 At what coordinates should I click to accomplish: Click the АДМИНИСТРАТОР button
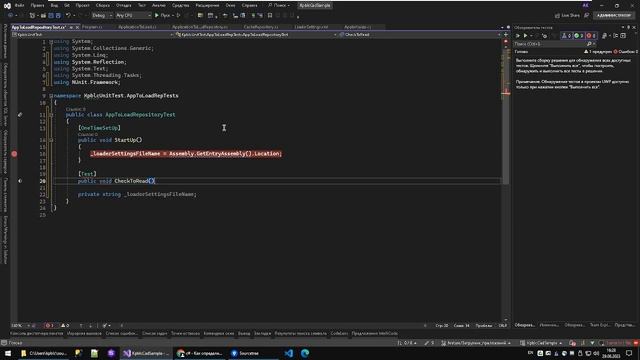pyautogui.click(x=614, y=16)
